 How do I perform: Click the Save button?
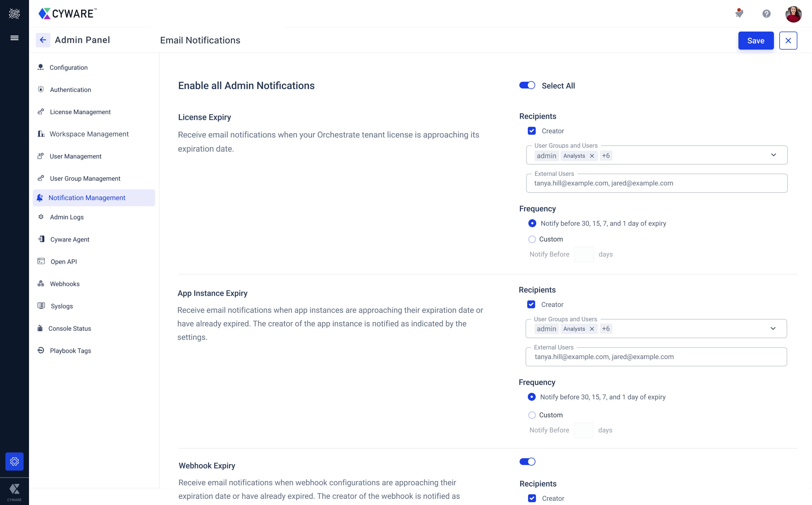tap(756, 40)
